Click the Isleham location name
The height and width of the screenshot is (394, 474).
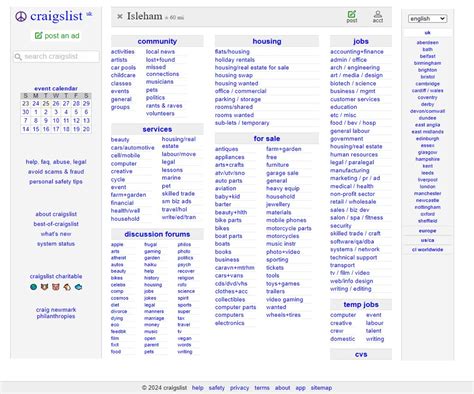pyautogui.click(x=145, y=16)
